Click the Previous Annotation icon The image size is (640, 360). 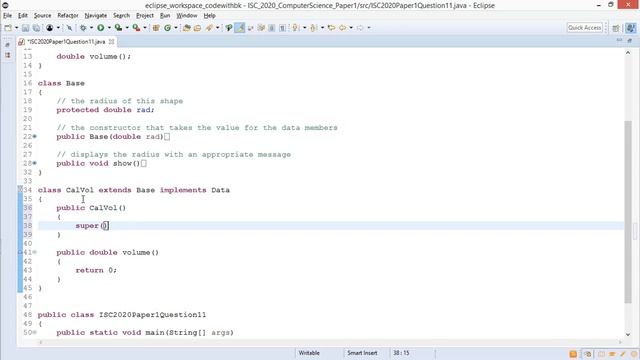(x=313, y=28)
